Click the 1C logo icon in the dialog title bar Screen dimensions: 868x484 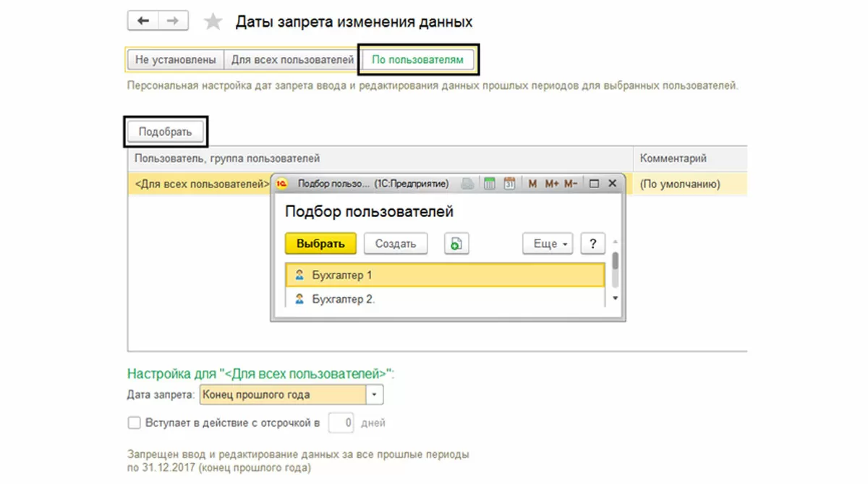coord(283,184)
